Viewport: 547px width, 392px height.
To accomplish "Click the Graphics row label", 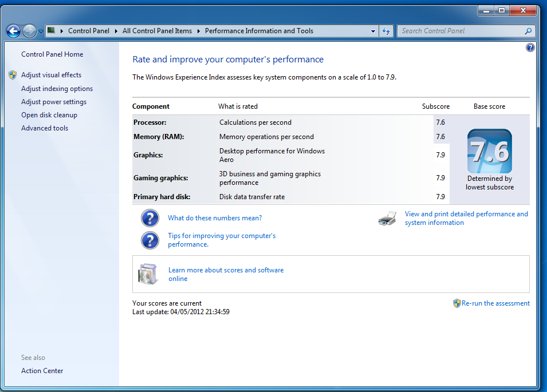I will coord(148,155).
